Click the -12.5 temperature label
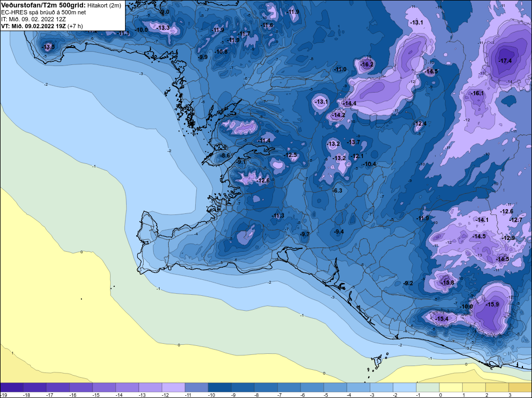The height and width of the screenshot is (398, 532). [x=290, y=155]
